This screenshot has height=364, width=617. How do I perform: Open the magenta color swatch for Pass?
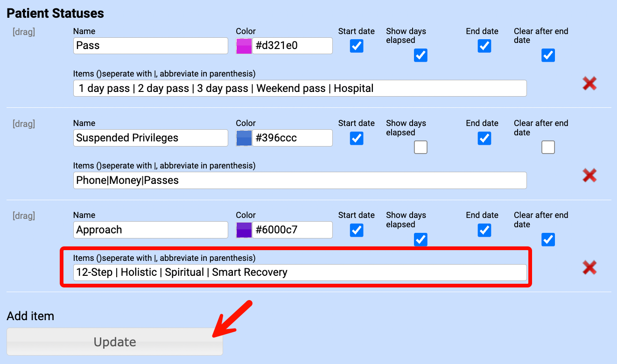point(244,46)
